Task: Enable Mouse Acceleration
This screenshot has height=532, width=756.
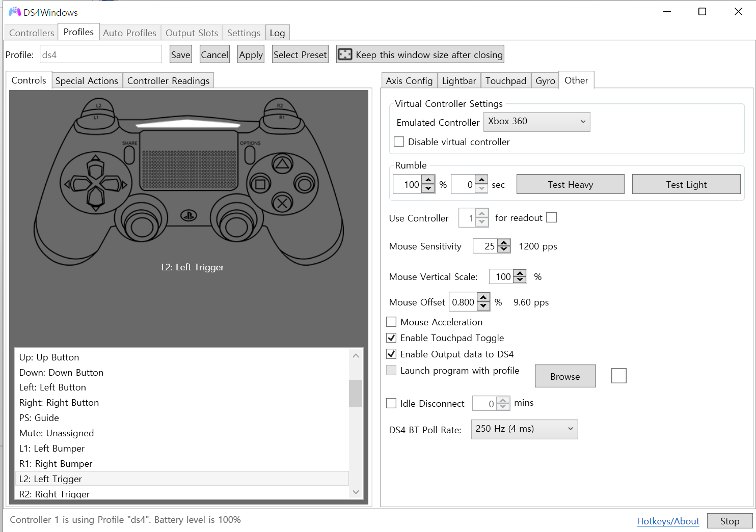Action: click(x=391, y=322)
